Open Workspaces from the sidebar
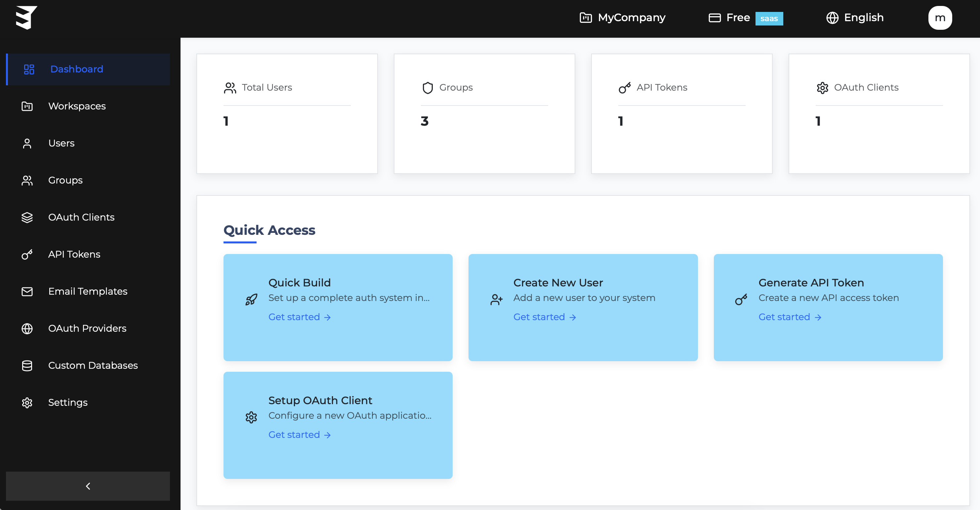The height and width of the screenshot is (510, 980). pyautogui.click(x=88, y=106)
